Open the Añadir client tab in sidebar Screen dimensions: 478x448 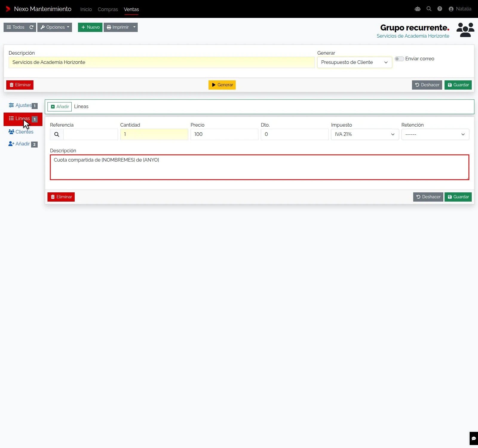click(x=23, y=144)
